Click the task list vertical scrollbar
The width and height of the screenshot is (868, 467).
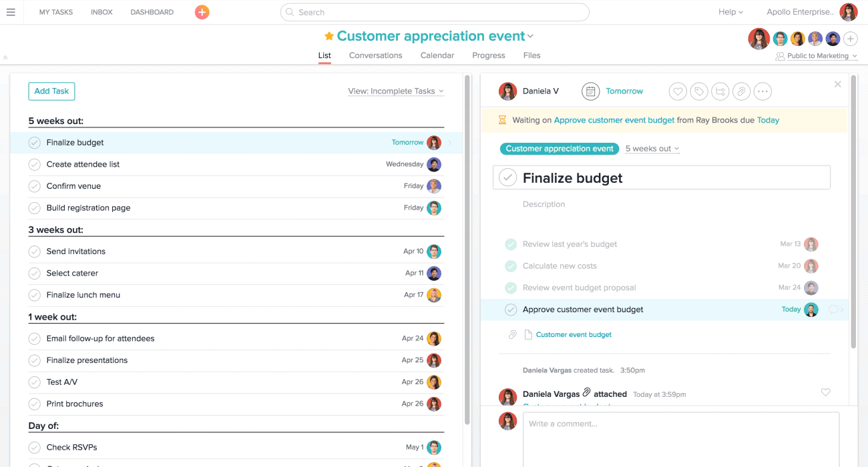pos(467,250)
